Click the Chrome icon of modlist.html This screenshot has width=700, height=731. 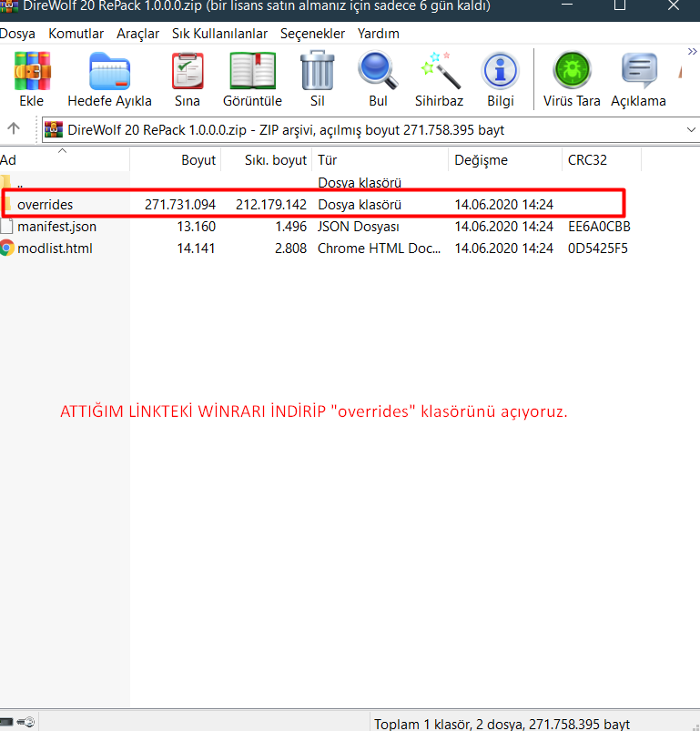tap(7, 248)
